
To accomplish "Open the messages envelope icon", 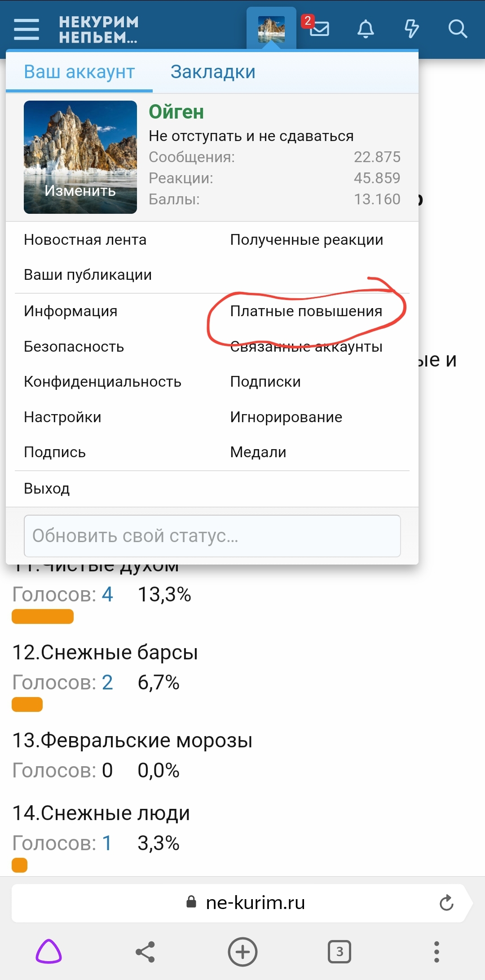I will pos(320,29).
